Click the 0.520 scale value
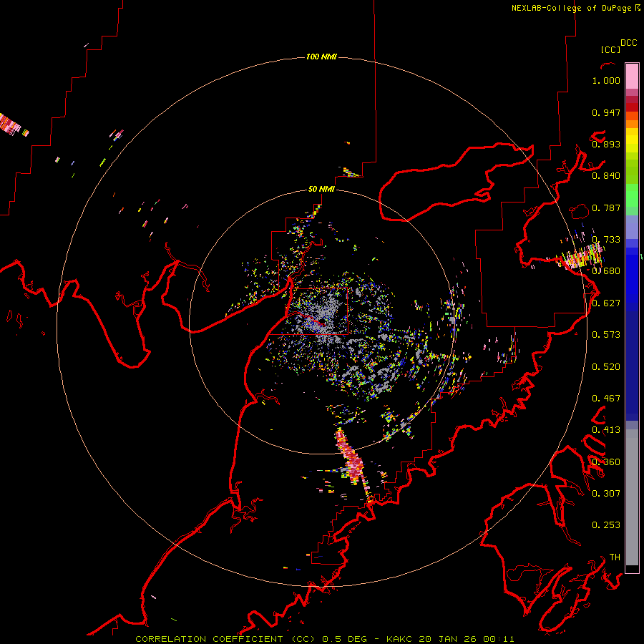This screenshot has height=644, width=644. (606, 367)
